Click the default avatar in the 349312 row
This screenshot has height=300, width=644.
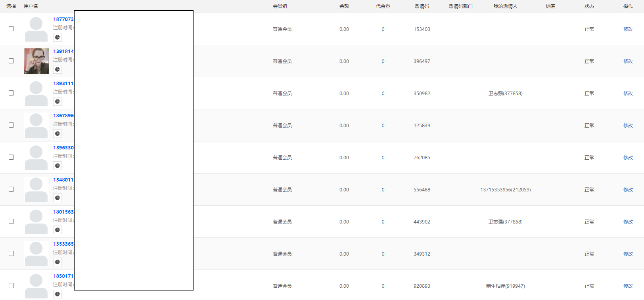[x=36, y=254]
